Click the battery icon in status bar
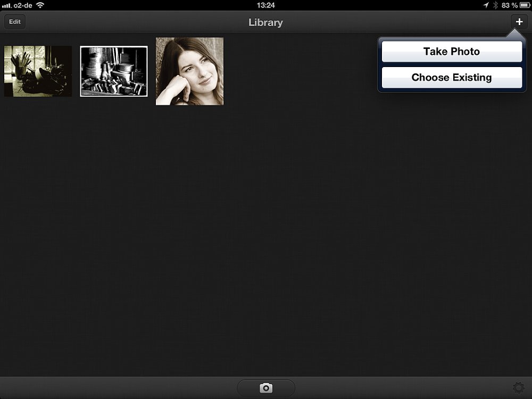This screenshot has height=399, width=532. [525, 5]
